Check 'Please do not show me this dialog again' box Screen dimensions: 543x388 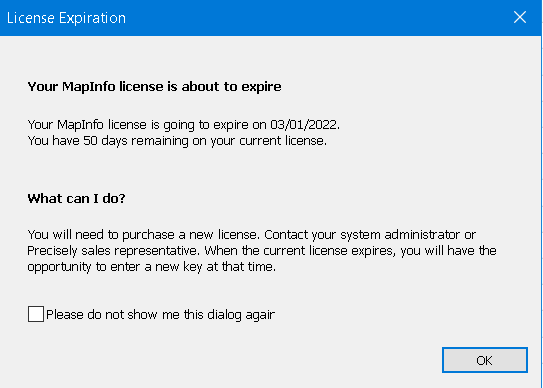tap(36, 314)
